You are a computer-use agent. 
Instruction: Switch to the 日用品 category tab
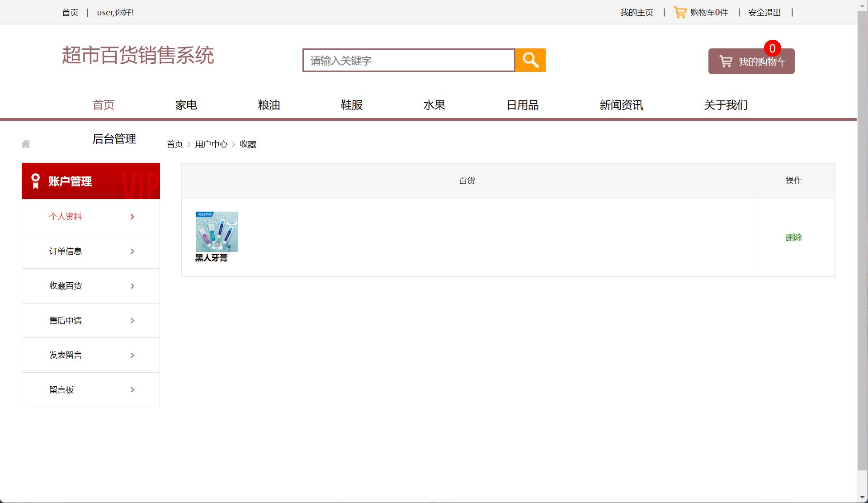523,105
